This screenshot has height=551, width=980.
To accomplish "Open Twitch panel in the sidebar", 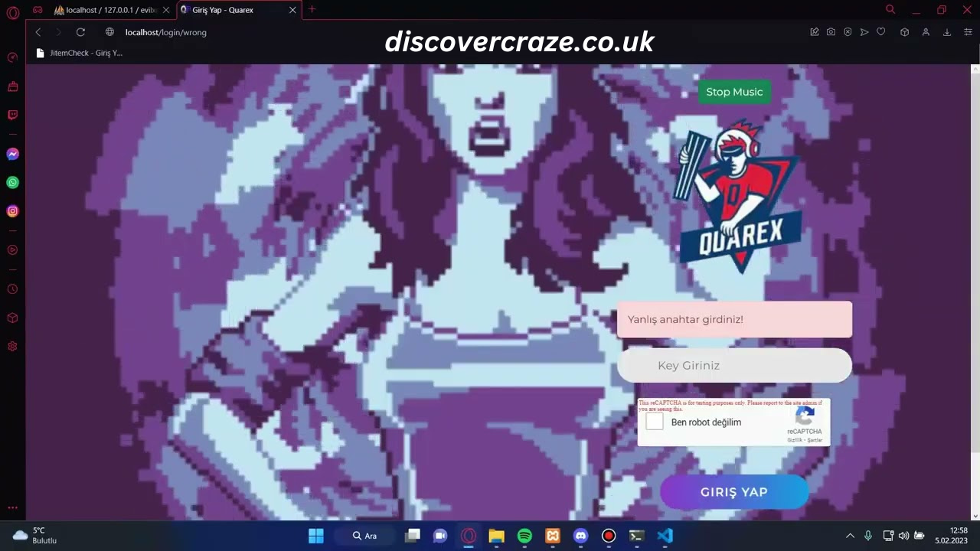I will click(x=12, y=115).
